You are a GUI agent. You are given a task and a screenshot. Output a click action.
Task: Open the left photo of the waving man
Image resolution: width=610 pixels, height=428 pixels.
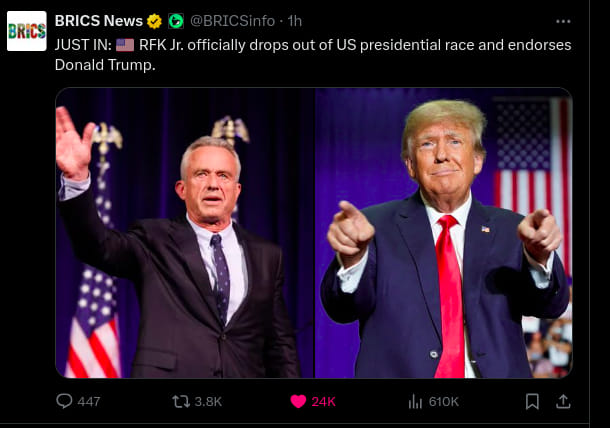pyautogui.click(x=185, y=233)
